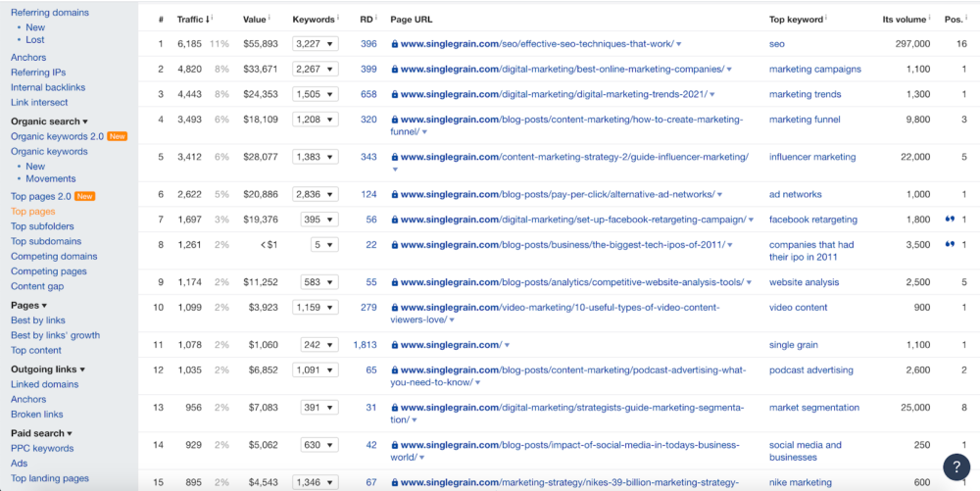Sort table by the Traffic column header
Viewport: 980px width, 491px height.
click(190, 19)
